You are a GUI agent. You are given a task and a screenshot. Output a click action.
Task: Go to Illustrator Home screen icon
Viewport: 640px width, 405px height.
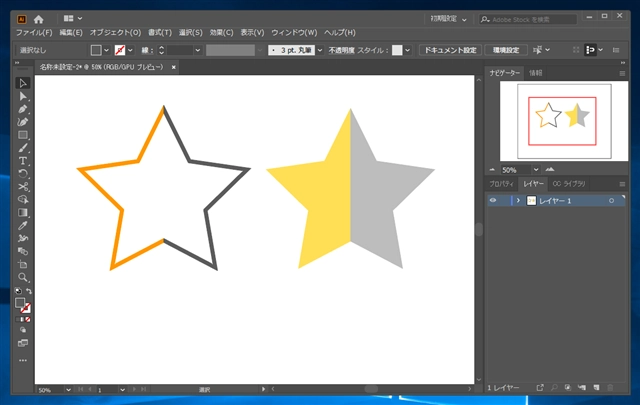coord(38,19)
